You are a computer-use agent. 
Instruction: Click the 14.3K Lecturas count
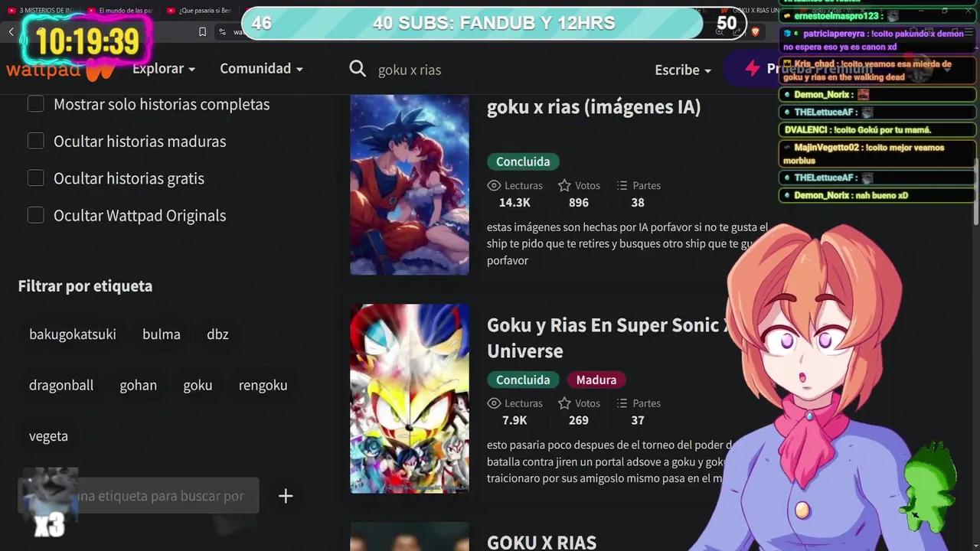(514, 203)
